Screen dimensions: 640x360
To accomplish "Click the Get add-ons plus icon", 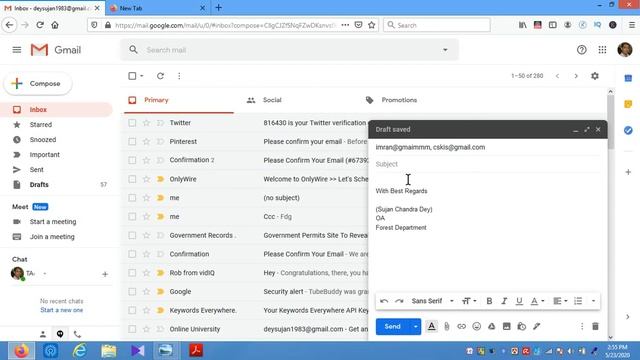I will [x=628, y=172].
